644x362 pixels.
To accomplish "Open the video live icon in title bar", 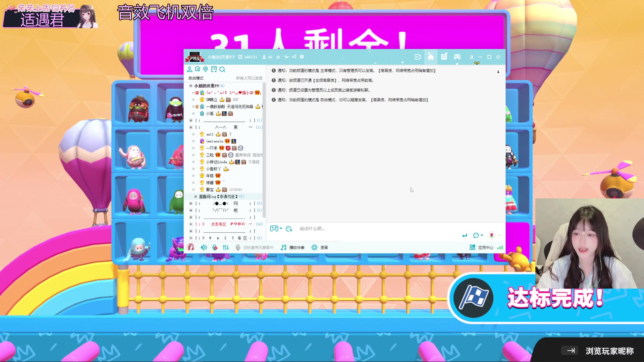I will (418, 57).
